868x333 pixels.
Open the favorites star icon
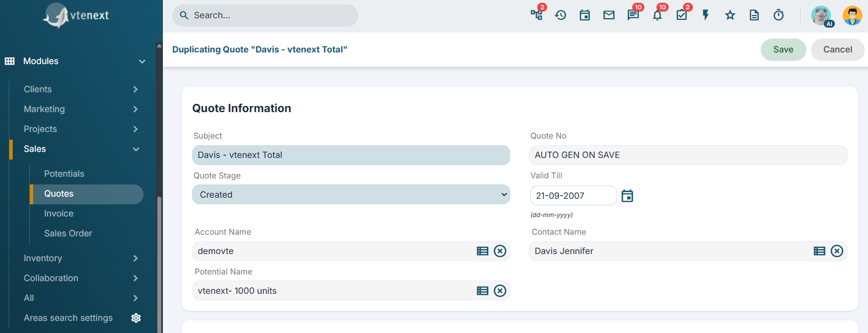coord(730,15)
